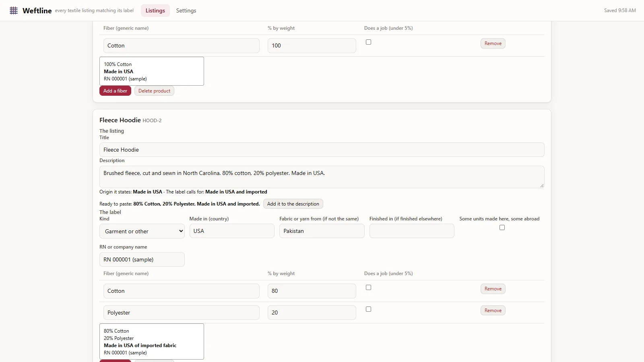
Task: Edit the fabric origin field containing Pakistan
Action: 322,231
